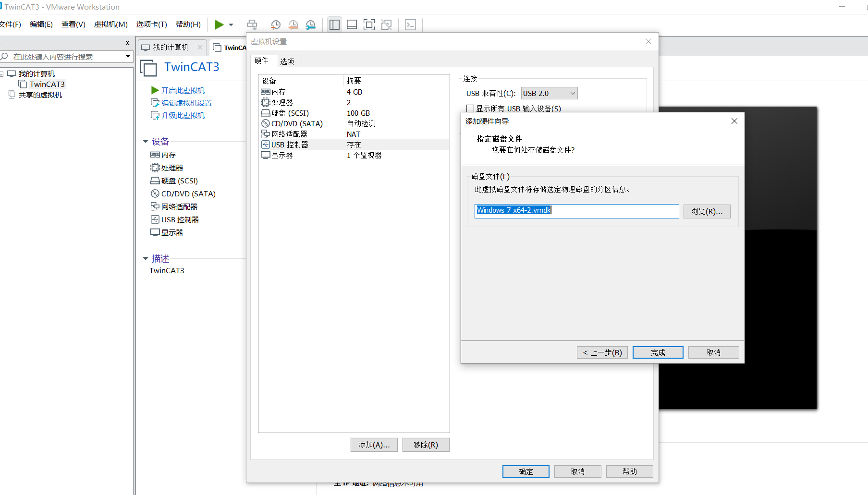Select the 显示器 row in hardware list
The image size is (868, 495).
354,155
